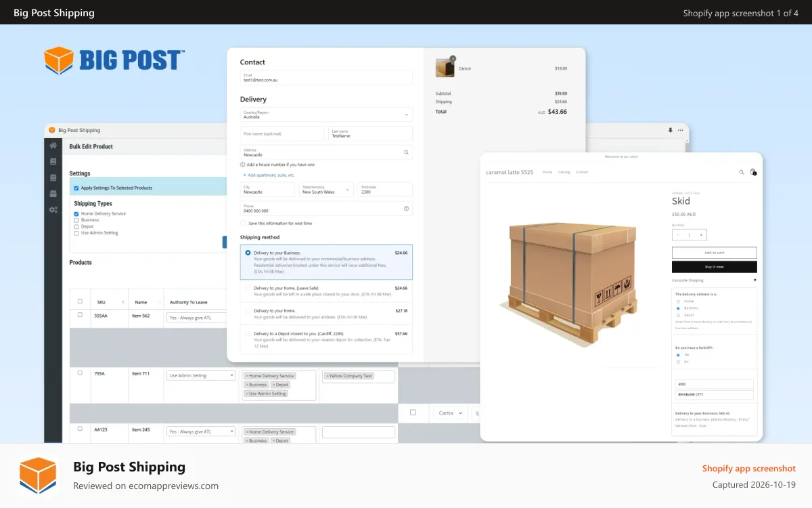
Task: Check the 'Depot' shipping type checkbox
Action: (76, 226)
